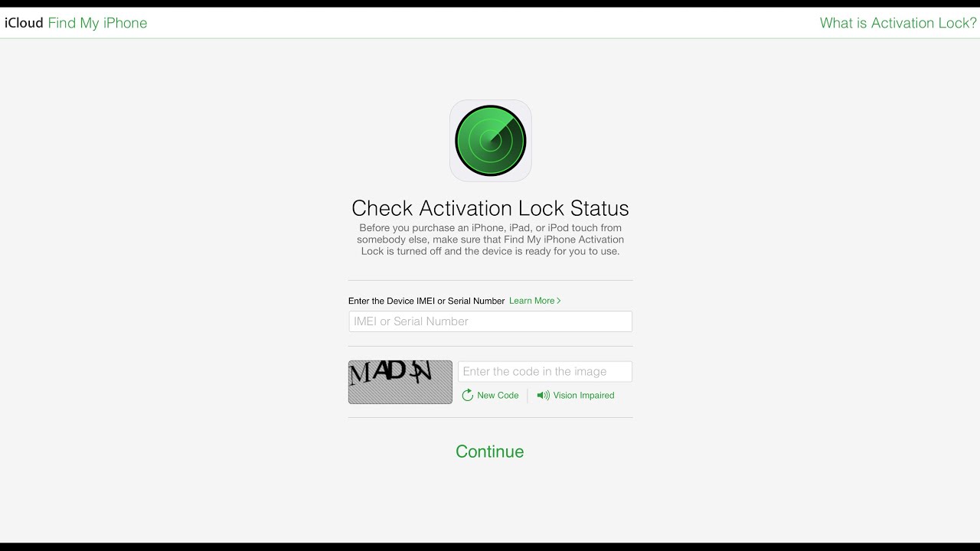Open the iCloud logo in the header

tap(24, 23)
